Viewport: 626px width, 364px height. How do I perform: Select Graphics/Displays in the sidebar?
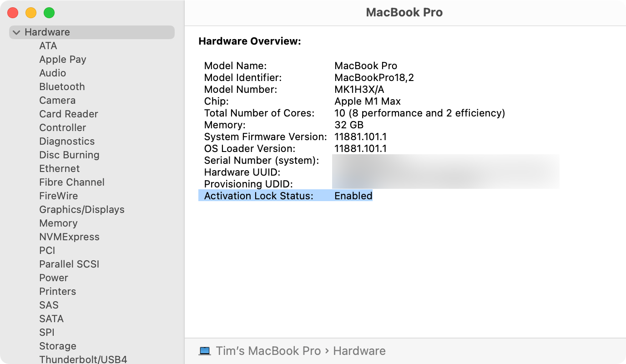coord(81,209)
